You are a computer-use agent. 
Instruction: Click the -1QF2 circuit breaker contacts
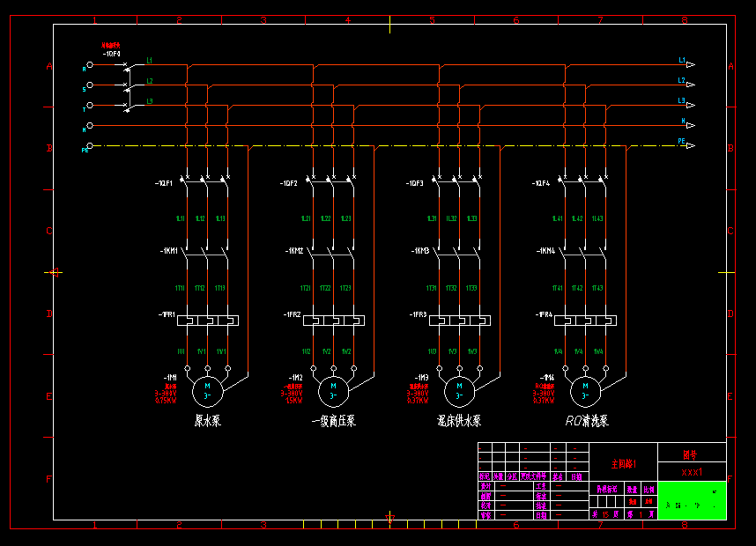(x=333, y=181)
